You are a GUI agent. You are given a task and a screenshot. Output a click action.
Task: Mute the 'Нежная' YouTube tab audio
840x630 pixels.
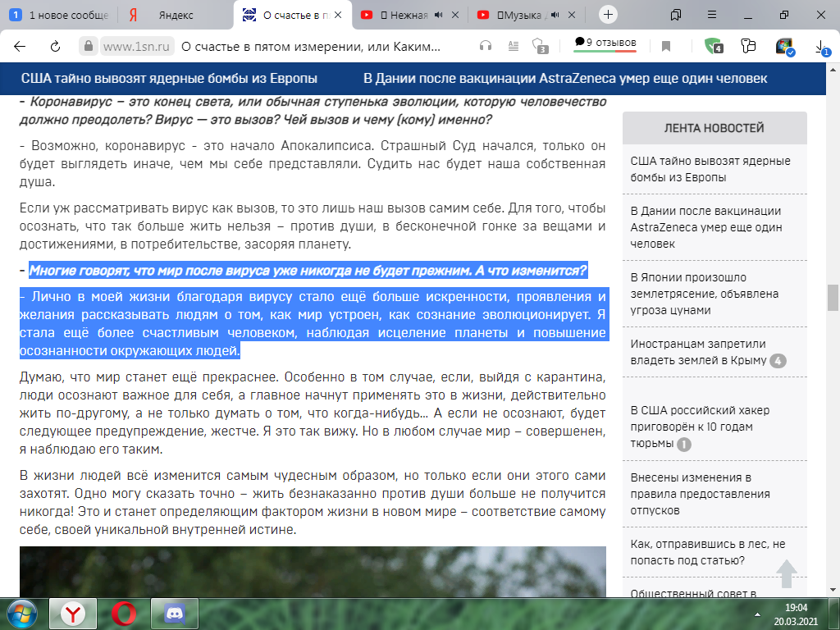pos(437,15)
